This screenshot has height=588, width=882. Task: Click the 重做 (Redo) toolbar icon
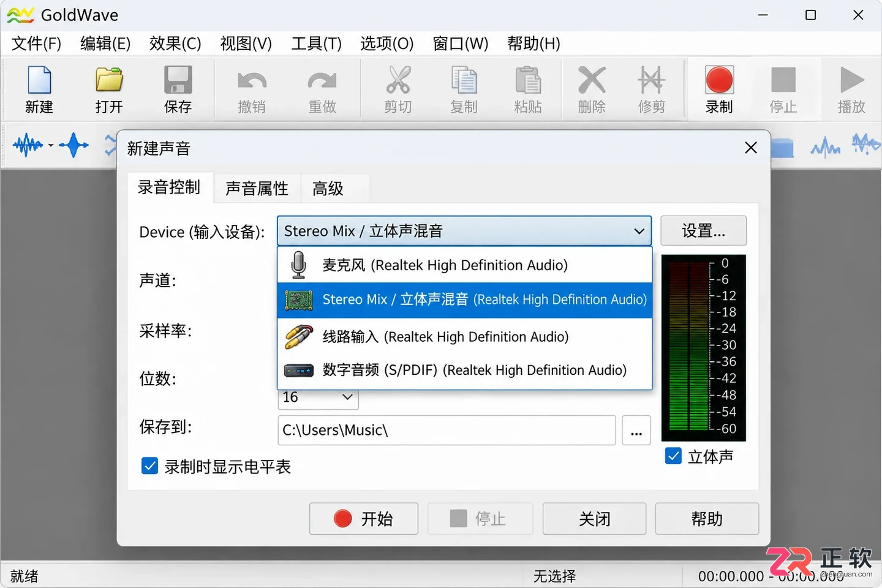[x=322, y=81]
